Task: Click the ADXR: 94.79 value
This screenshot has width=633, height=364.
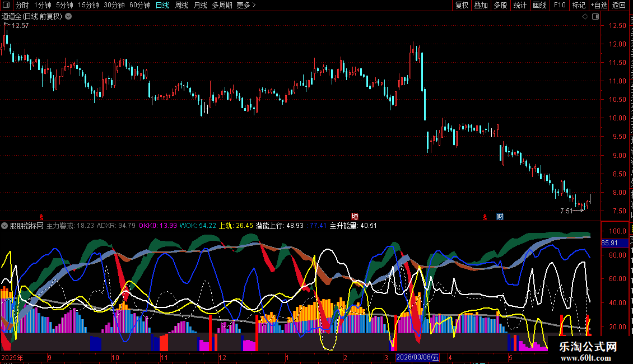Action: click(x=116, y=226)
